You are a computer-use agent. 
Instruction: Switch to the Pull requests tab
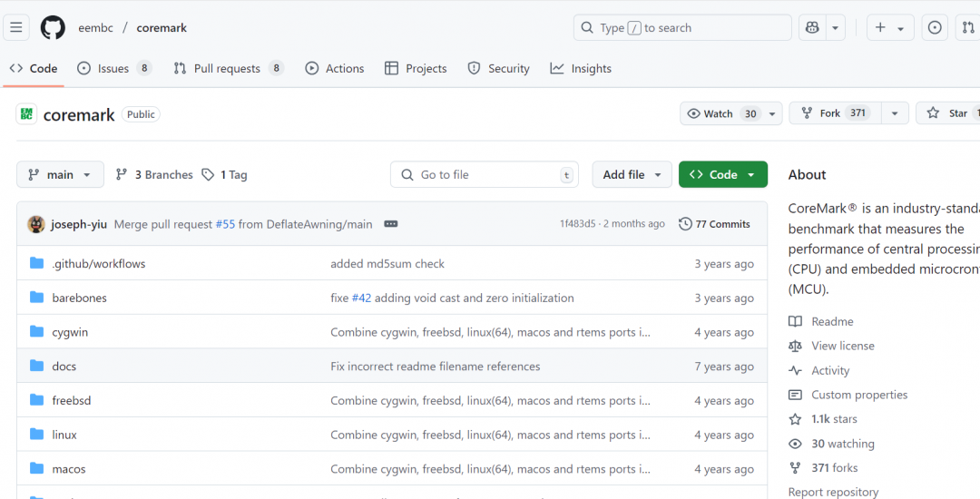click(228, 69)
